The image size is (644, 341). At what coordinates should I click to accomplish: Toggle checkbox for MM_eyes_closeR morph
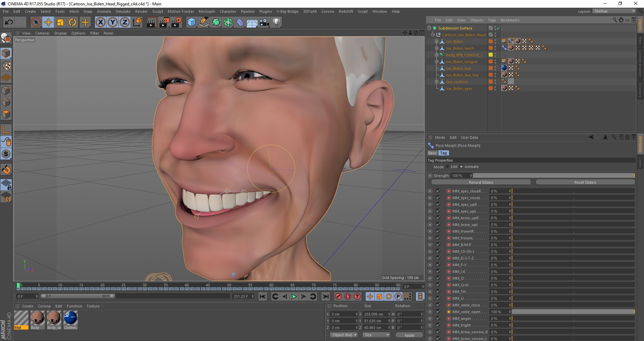pos(438,191)
